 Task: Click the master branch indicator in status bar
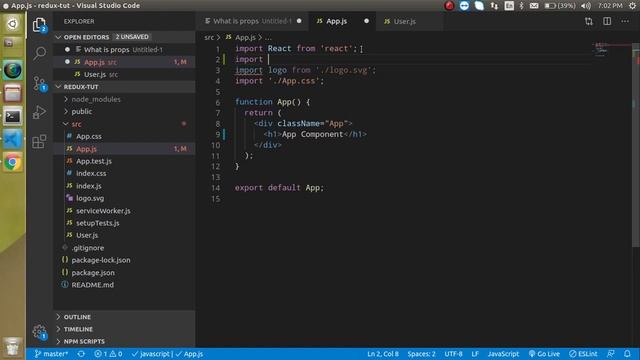(51, 354)
